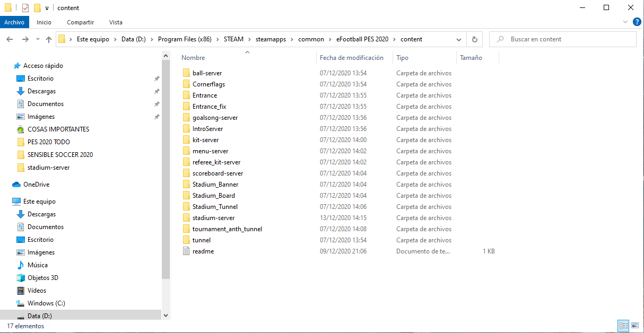This screenshot has height=333, width=644.
Task: Switch to Large icons view layout
Action: tap(635, 326)
